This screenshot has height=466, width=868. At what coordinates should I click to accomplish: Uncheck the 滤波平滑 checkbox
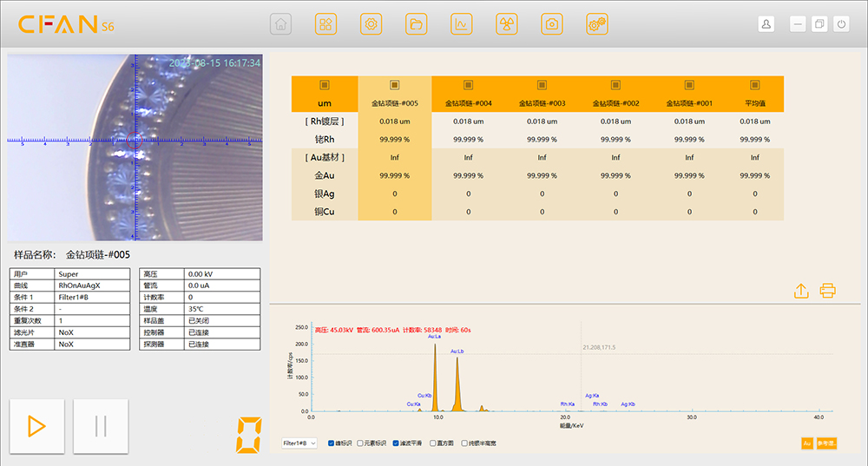[396, 443]
